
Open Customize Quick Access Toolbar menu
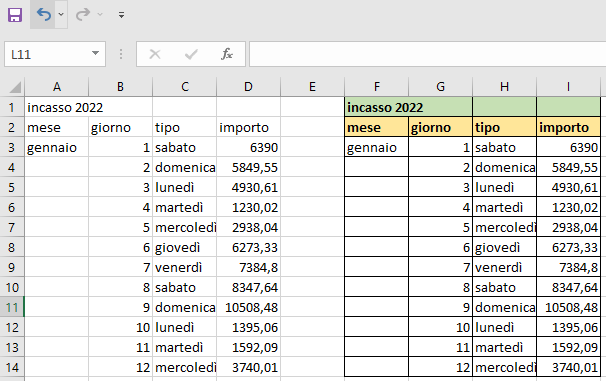pos(121,15)
